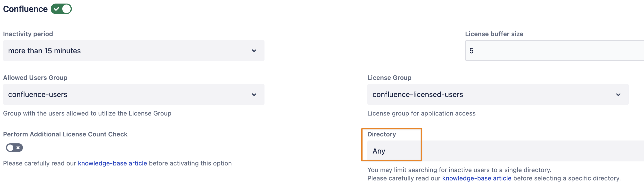Click the 'Allowed Users Group' label
This screenshot has height=184, width=644.
(35, 78)
